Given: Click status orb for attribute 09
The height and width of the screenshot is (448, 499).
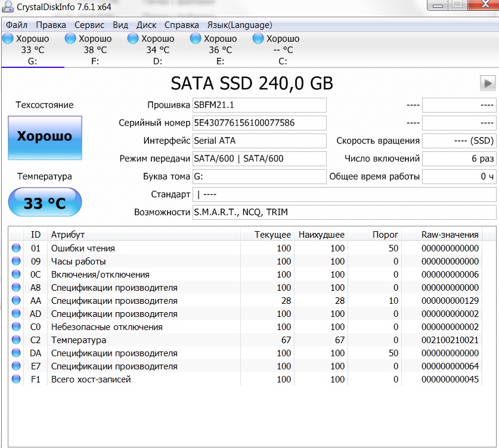Looking at the screenshot, I should pos(16,261).
